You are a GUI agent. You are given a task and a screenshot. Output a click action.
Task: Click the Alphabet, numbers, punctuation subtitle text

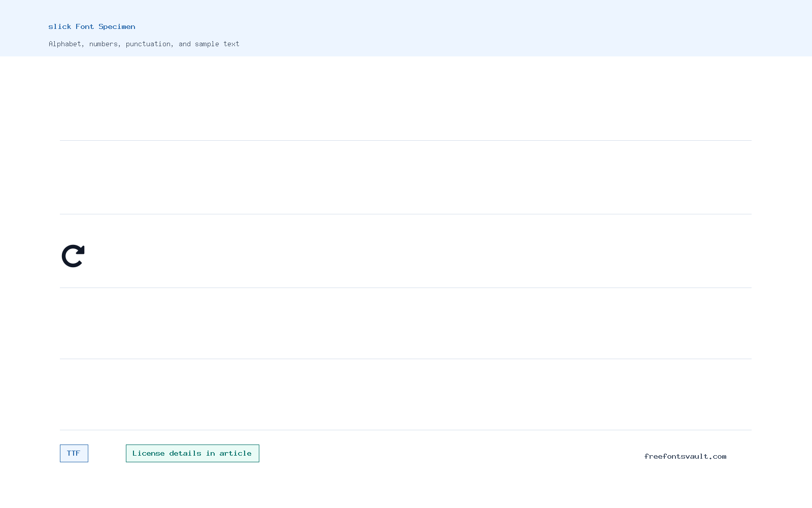111,44
